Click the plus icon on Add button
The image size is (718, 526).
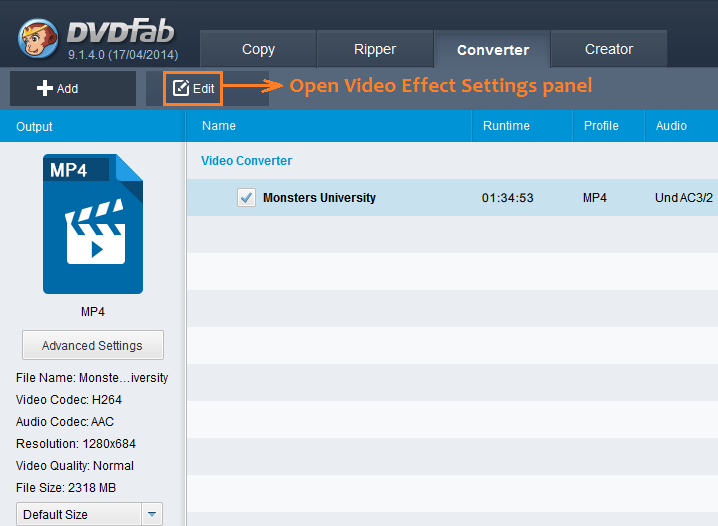(44, 88)
